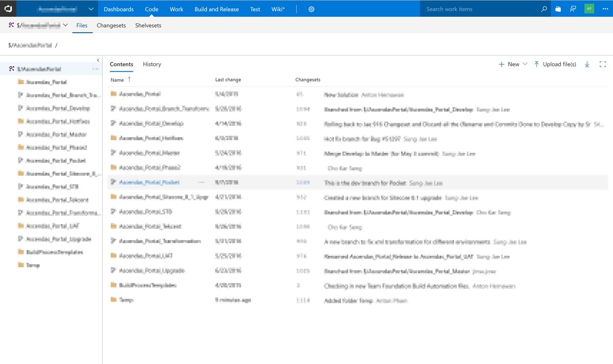The image size is (613, 364).
Task: Expand the repository path dropdown chevron
Action: coord(65,25)
